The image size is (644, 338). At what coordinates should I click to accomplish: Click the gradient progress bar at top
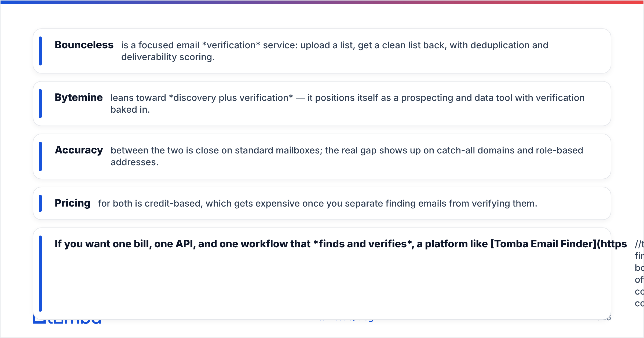click(322, 2)
